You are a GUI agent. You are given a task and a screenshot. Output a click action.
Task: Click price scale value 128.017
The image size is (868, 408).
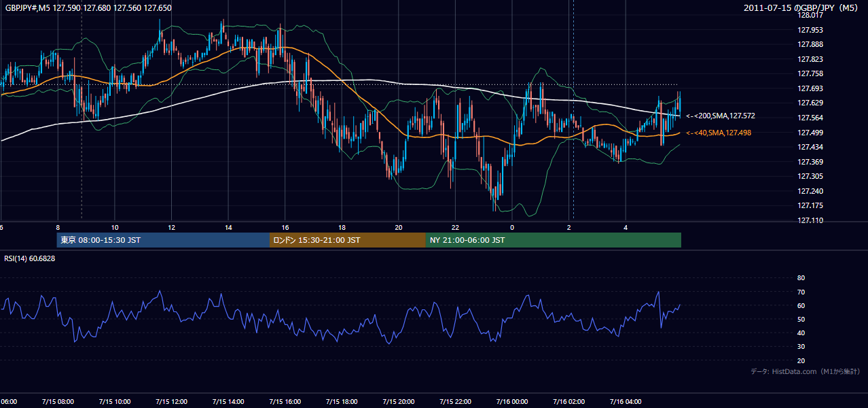[811, 15]
